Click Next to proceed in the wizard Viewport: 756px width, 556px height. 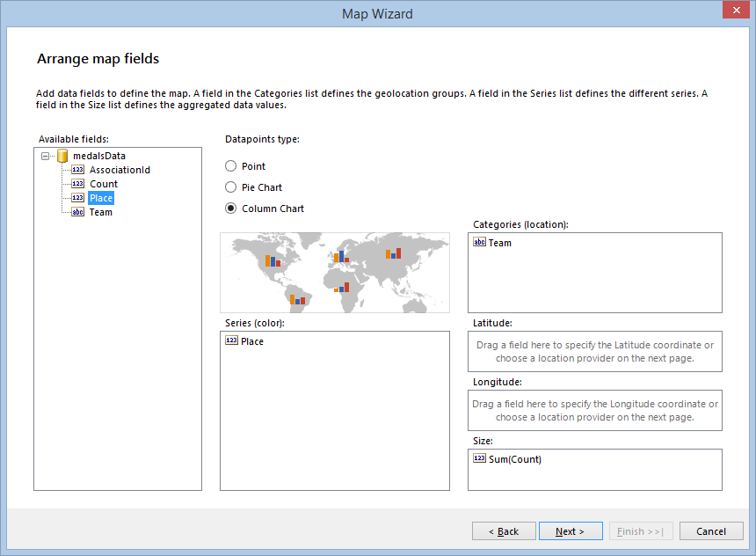[571, 530]
